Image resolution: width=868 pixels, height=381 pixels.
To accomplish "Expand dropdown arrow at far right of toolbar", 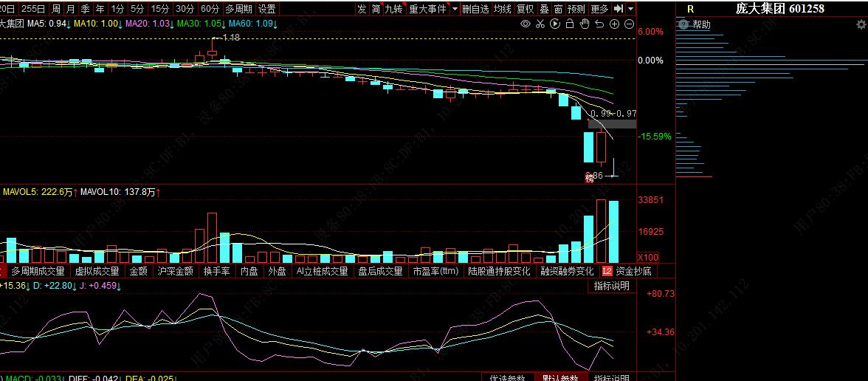I will (632, 9).
